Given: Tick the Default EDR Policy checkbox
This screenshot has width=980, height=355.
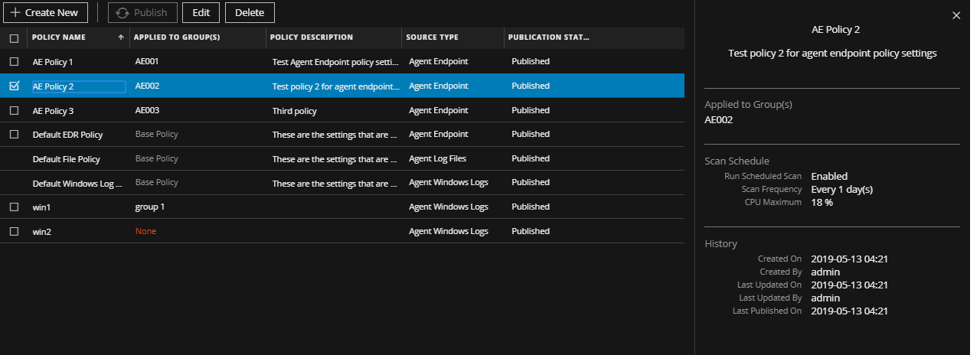Looking at the screenshot, I should (14, 135).
